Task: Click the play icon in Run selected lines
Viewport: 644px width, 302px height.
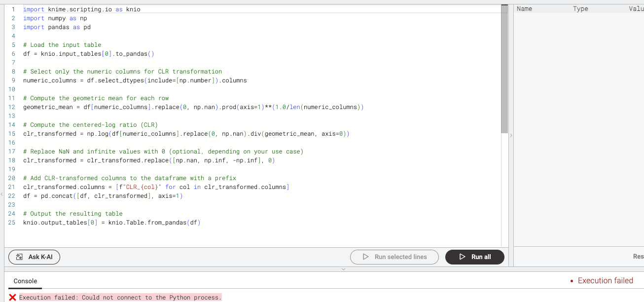Action: click(365, 257)
